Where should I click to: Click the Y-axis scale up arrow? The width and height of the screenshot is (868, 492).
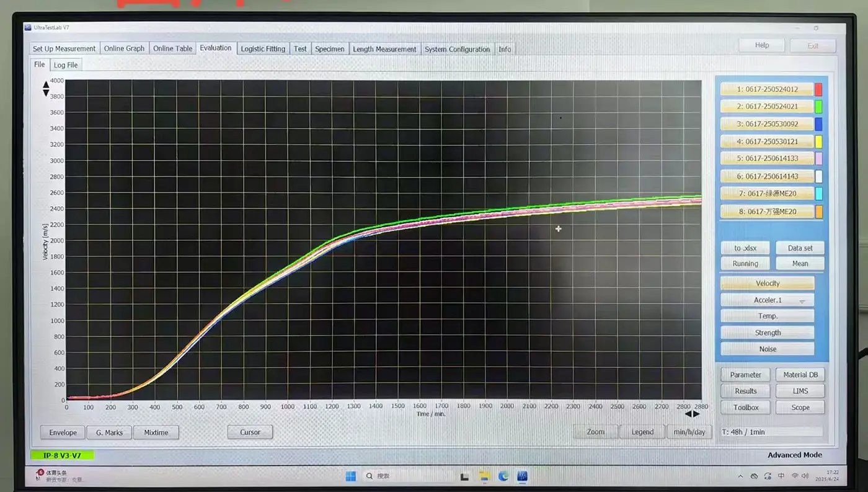click(x=45, y=85)
